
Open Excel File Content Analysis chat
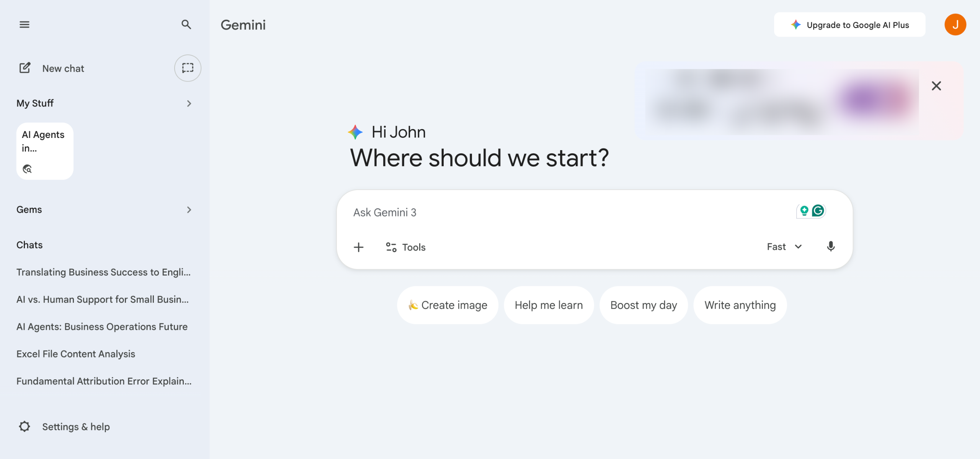tap(76, 354)
